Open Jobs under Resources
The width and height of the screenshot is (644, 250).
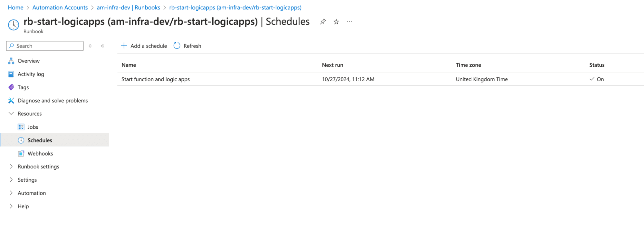33,127
